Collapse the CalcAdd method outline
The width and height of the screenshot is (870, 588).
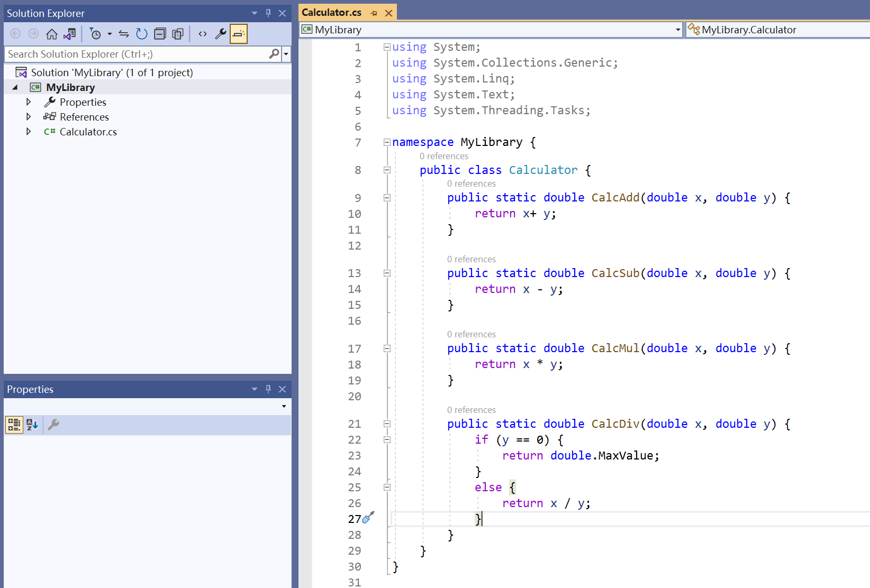[387, 198]
